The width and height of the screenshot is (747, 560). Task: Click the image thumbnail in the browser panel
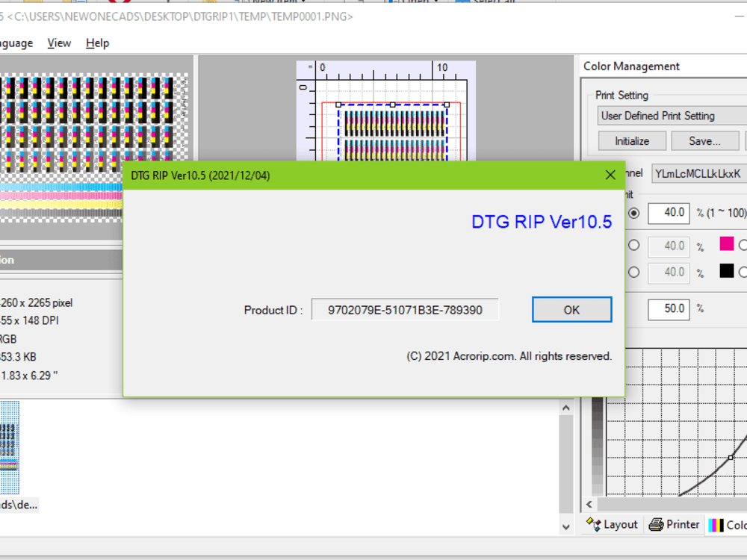point(10,448)
